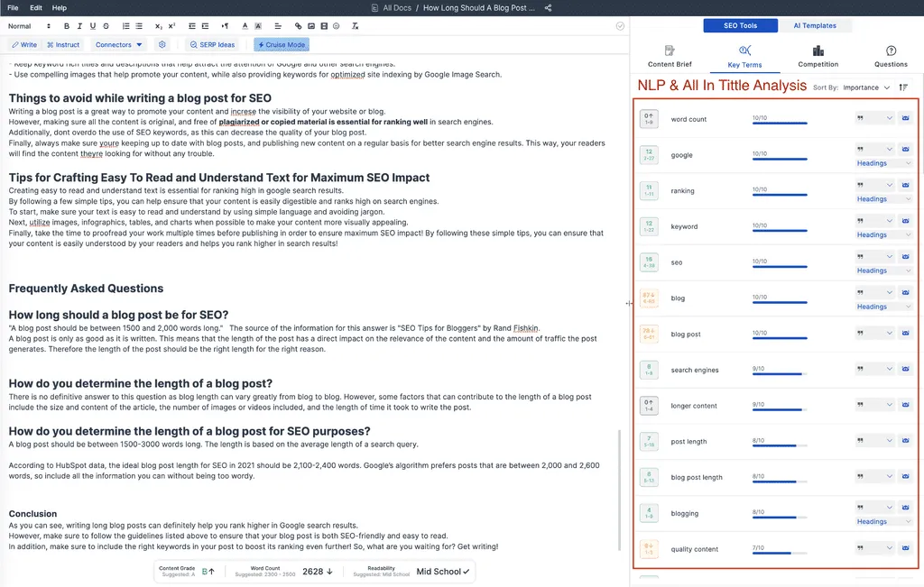This screenshot has height=587, width=924.
Task: Click the share icon beside document title
Action: (x=548, y=8)
